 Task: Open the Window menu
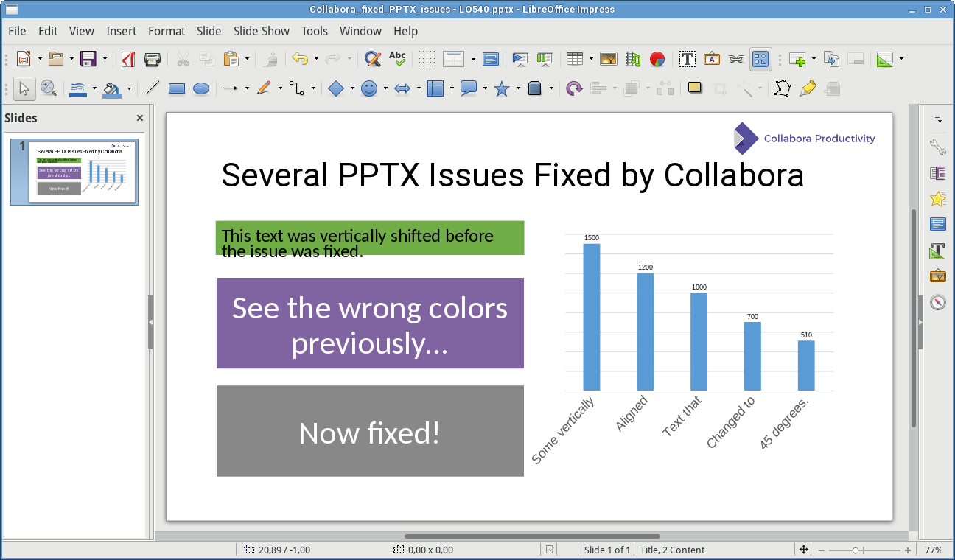point(360,31)
